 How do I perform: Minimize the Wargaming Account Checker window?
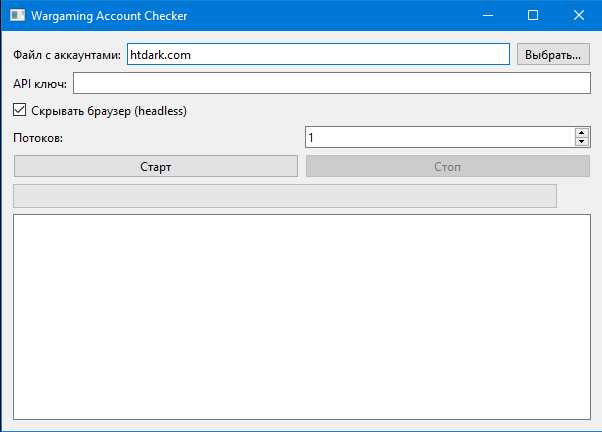point(488,15)
